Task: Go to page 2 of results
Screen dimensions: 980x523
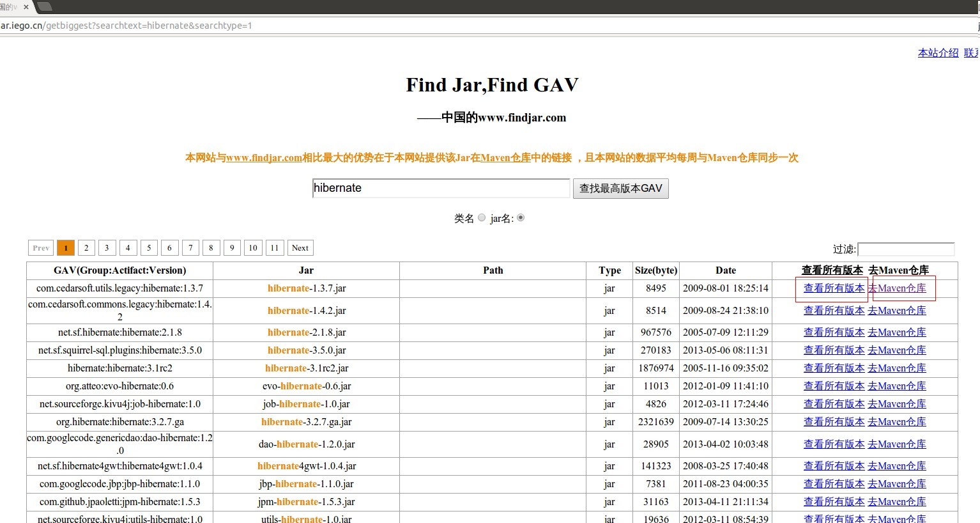Action: (x=86, y=247)
